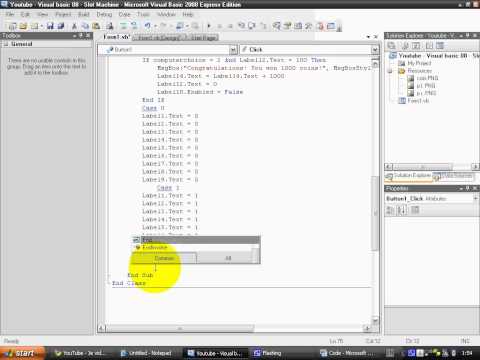Click the Common tab in IntelliSense popup

(x=164, y=258)
